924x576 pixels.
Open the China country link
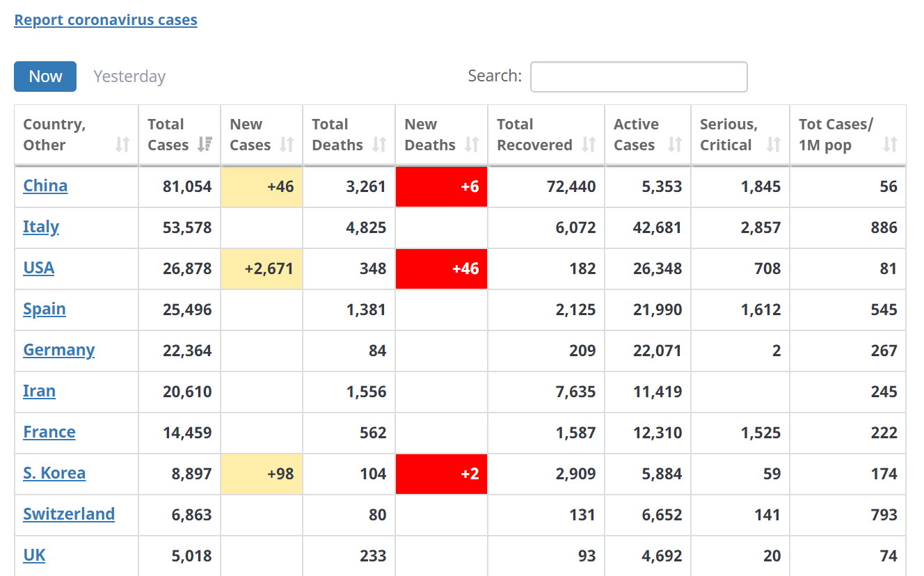pos(45,186)
